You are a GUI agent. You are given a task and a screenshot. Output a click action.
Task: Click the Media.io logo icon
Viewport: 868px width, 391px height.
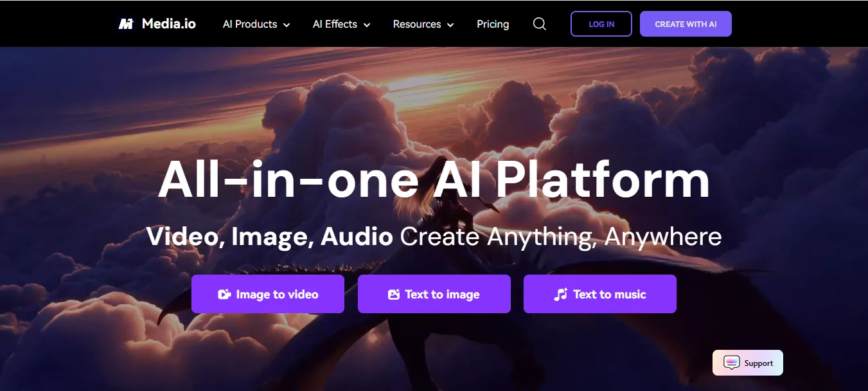tap(126, 24)
